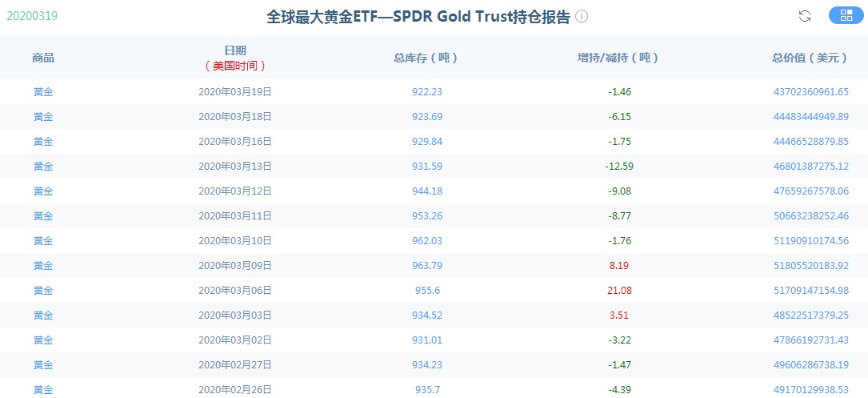Click 黄金 in the 2020年03月13日 row

pyautogui.click(x=43, y=167)
